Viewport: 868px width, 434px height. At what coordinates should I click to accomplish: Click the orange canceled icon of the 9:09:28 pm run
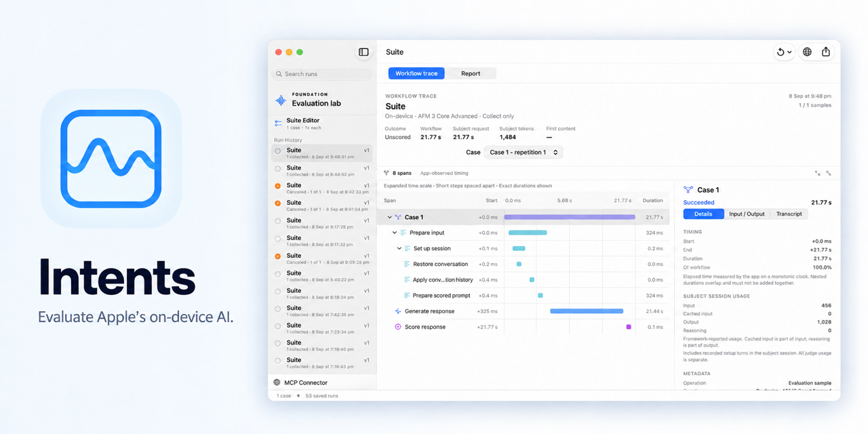(x=277, y=256)
